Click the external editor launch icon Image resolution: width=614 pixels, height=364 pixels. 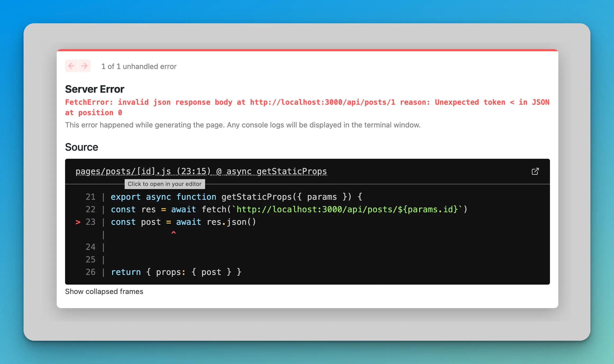536,172
